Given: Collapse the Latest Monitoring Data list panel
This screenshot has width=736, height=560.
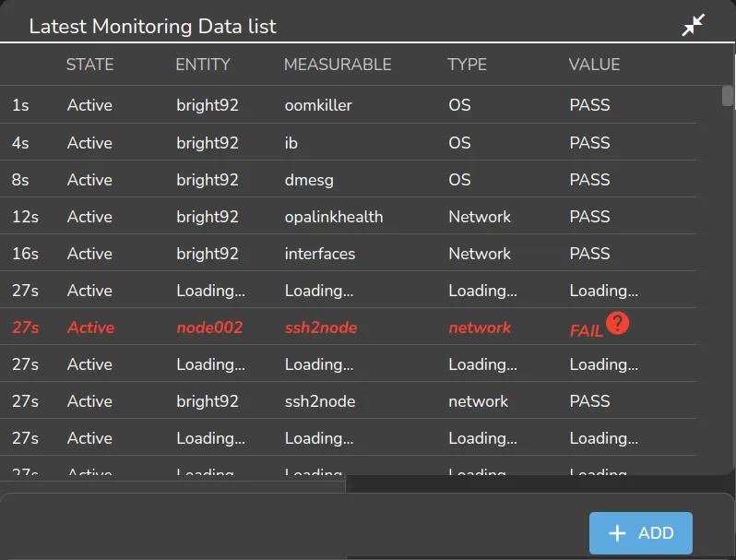Looking at the screenshot, I should point(693,25).
